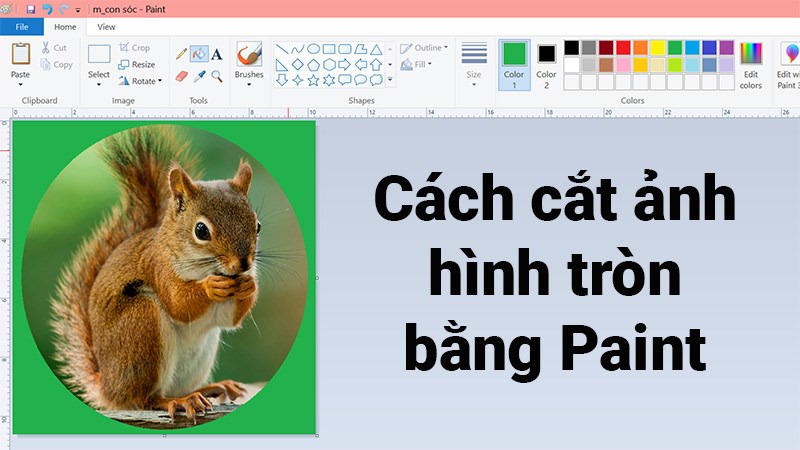
Task: Choose the Rounded rectangle shape
Action: pyautogui.click(x=345, y=49)
